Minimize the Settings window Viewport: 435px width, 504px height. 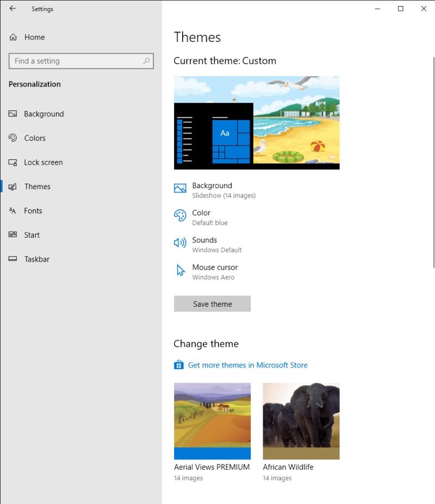pyautogui.click(x=377, y=9)
